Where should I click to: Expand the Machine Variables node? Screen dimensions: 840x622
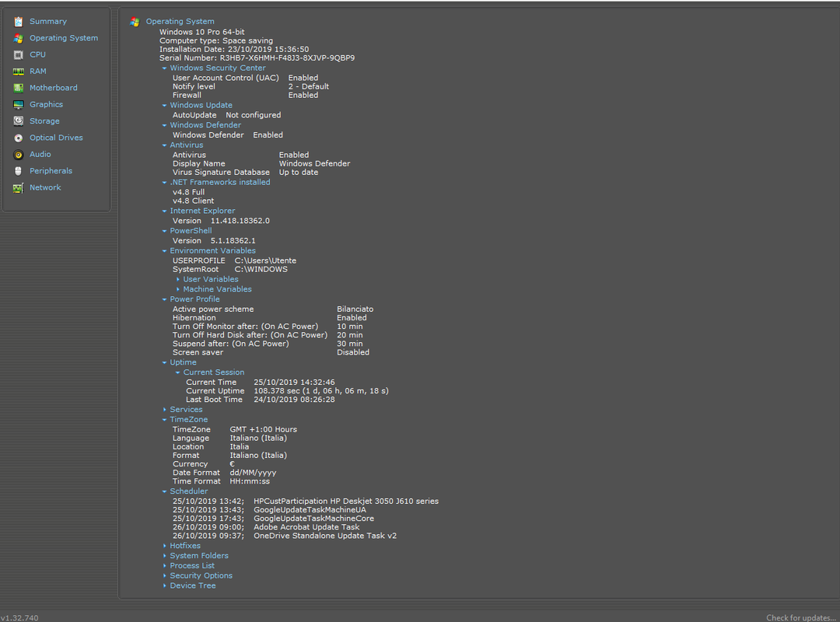[x=178, y=289]
